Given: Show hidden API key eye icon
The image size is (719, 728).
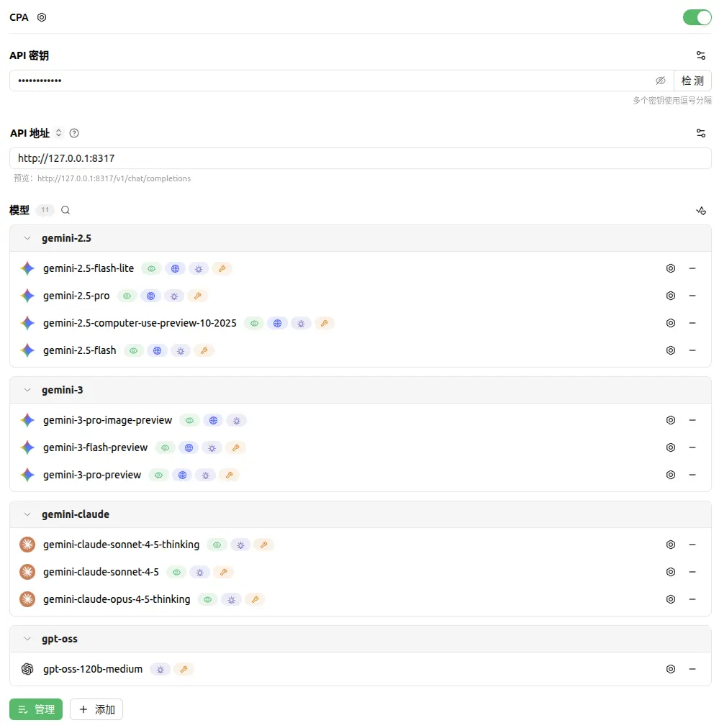Looking at the screenshot, I should (660, 81).
